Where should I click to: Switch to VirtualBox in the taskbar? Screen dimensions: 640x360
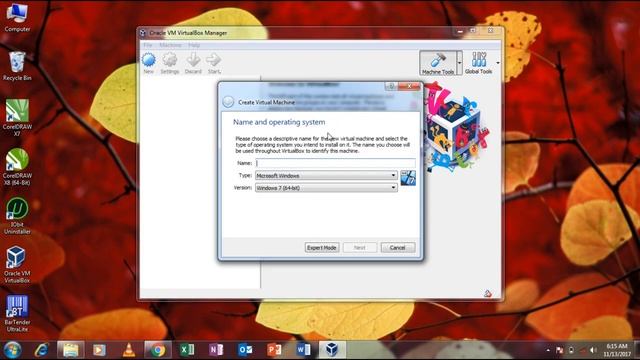coord(332,350)
